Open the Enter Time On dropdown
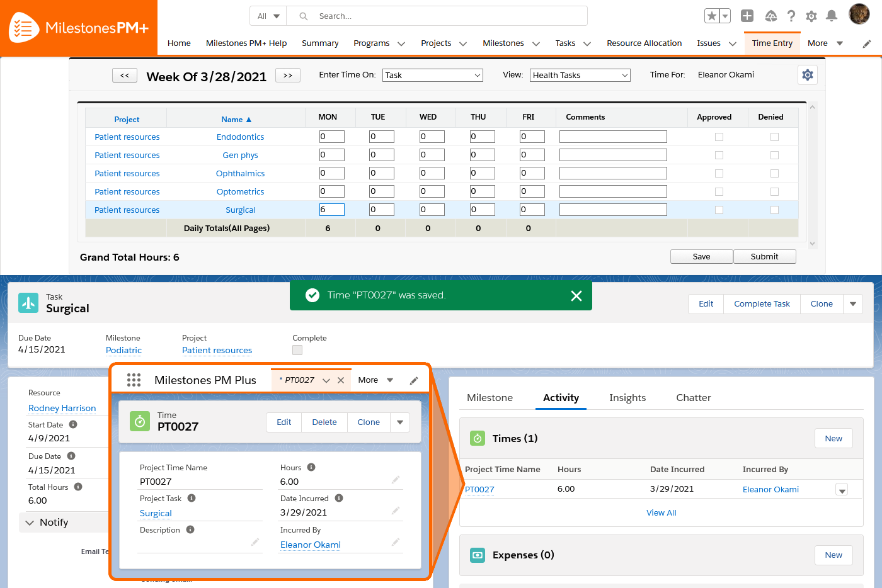The width and height of the screenshot is (882, 588). (x=432, y=75)
